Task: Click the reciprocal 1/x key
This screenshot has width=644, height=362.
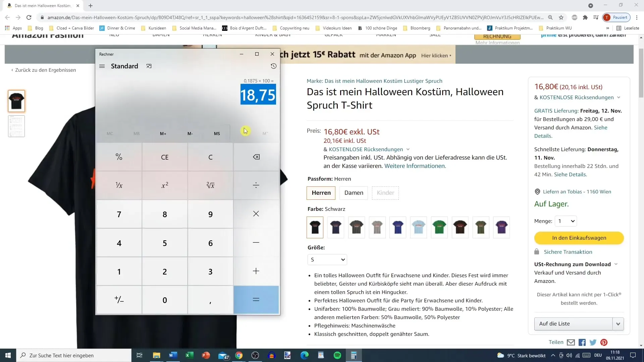Action: pyautogui.click(x=119, y=185)
